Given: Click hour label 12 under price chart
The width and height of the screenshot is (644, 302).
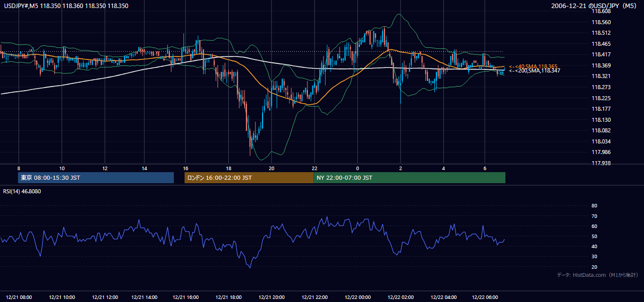Looking at the screenshot, I should pos(104,168).
